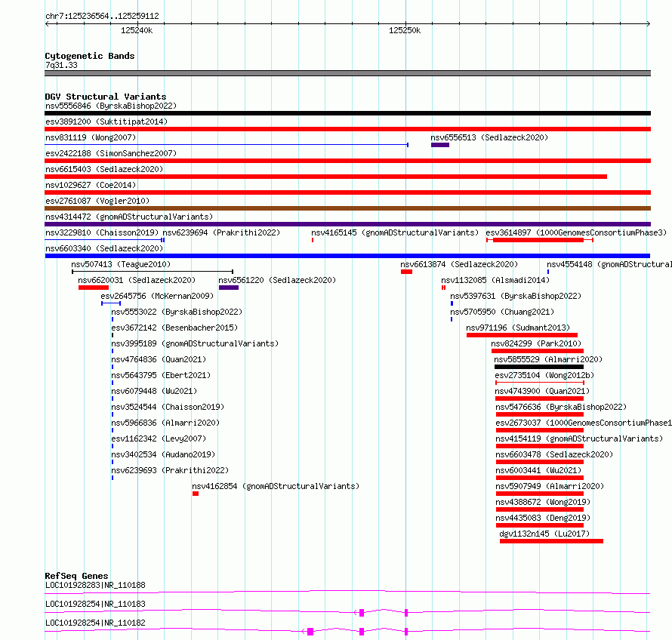This screenshot has width=672, height=640.
Task: Open nsv3995189 (gnomADStructuralVariants) label
Action: coord(195,343)
